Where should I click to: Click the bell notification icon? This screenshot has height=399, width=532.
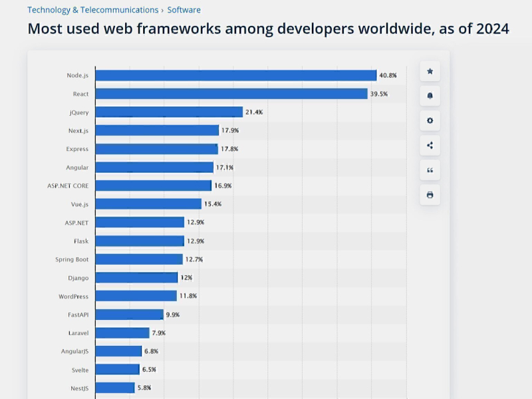(430, 96)
